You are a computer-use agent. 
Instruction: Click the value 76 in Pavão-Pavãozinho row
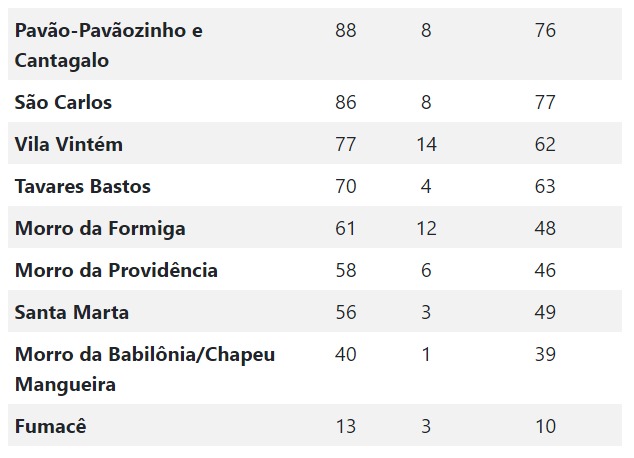[545, 30]
